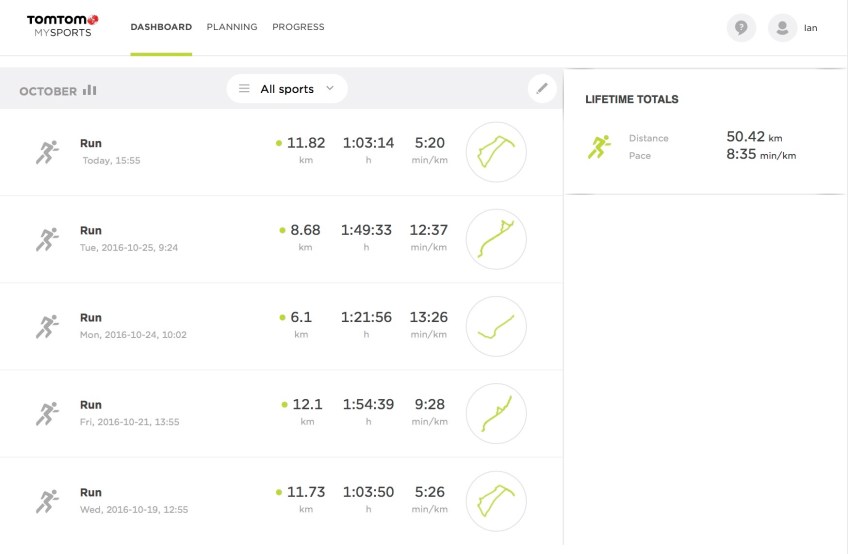Open route map thumbnail for today's run
Viewport: 848px width, 554px height.
click(x=496, y=152)
